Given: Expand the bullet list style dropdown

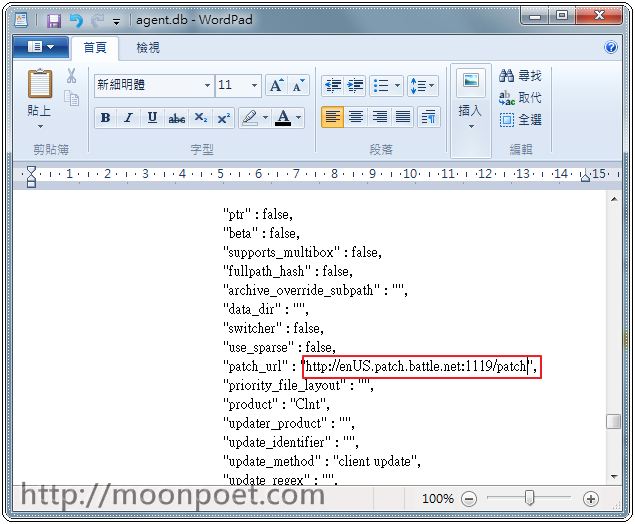Looking at the screenshot, I should pos(397,86).
